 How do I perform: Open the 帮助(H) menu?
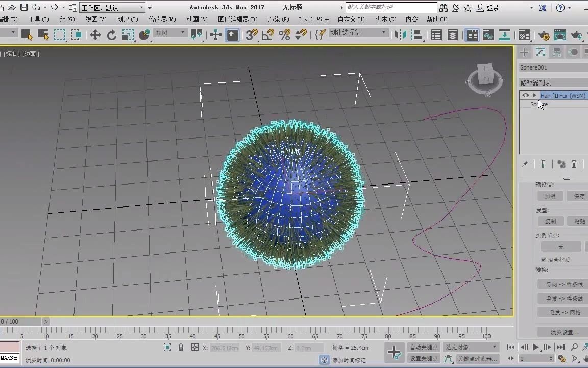[x=436, y=19]
